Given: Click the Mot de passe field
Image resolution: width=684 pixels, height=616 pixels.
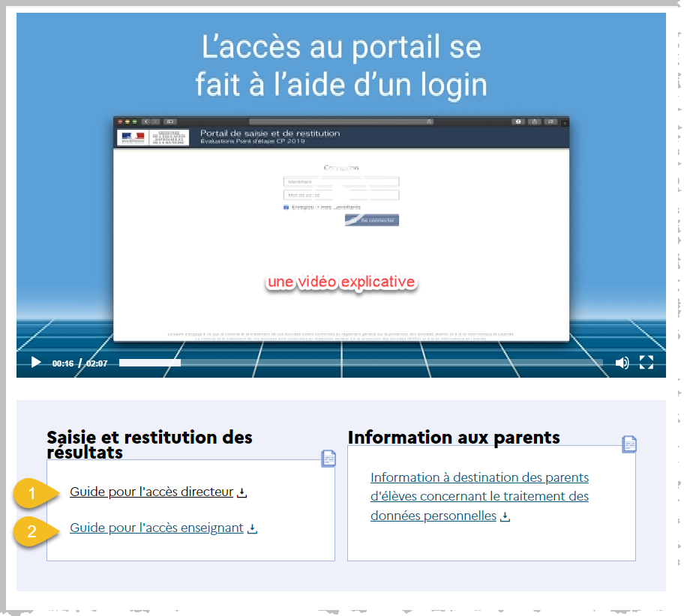Looking at the screenshot, I should (341, 195).
